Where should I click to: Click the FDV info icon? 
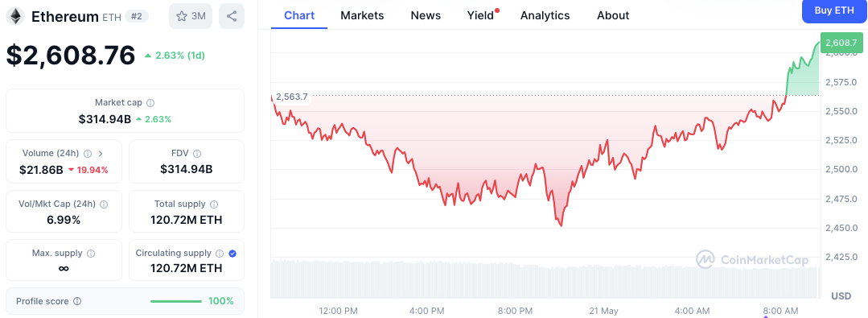[x=197, y=154]
